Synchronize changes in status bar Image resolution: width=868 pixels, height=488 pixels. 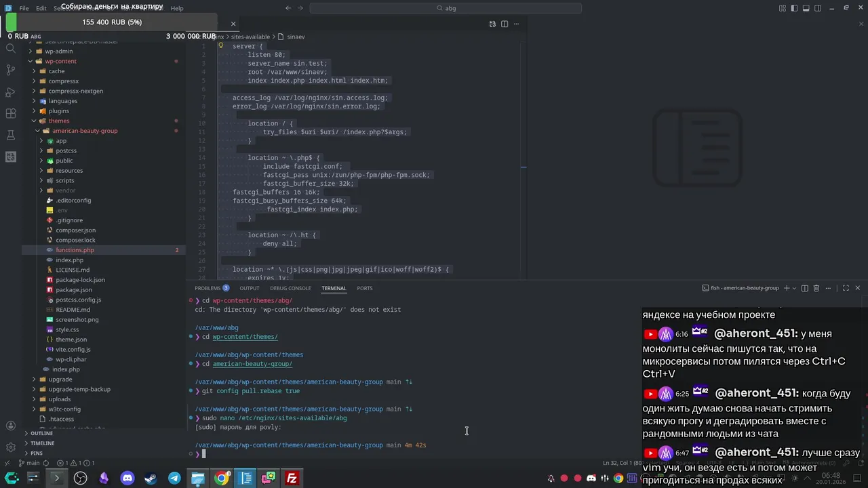pyautogui.click(x=46, y=463)
